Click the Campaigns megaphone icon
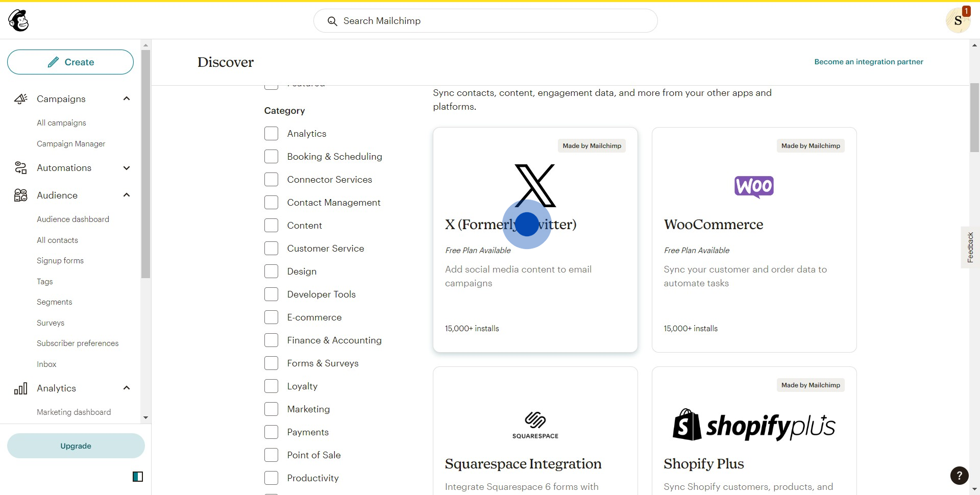Image resolution: width=980 pixels, height=495 pixels. pyautogui.click(x=20, y=99)
